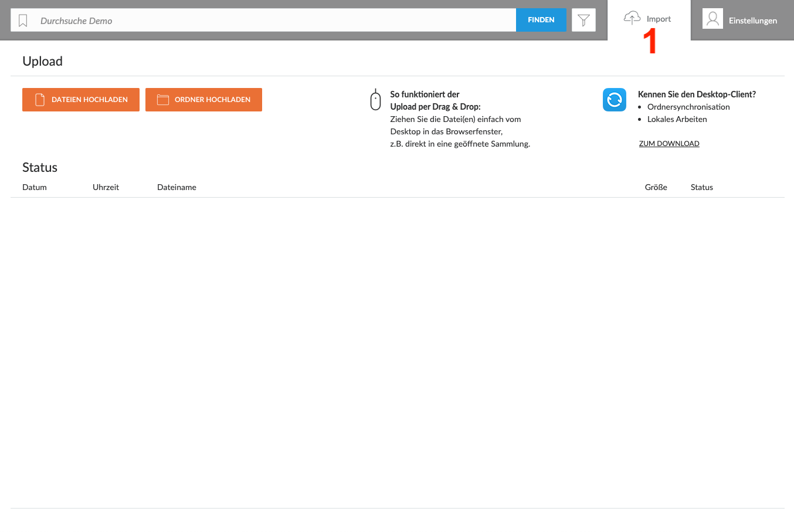The height and width of the screenshot is (532, 794).
Task: Click the bookmark icon in search bar
Action: pos(23,21)
